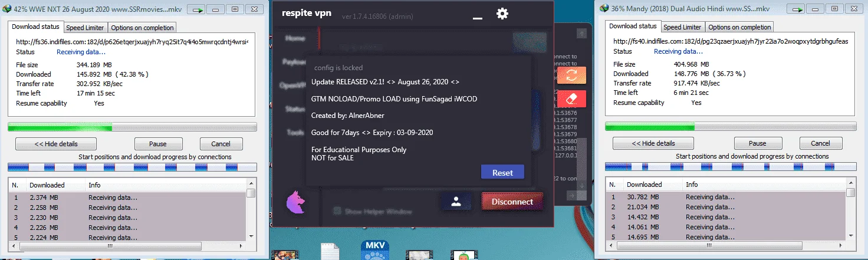This screenshot has height=260, width=868.
Task: Select connection row with 2.258 MB
Action: [x=127, y=208]
